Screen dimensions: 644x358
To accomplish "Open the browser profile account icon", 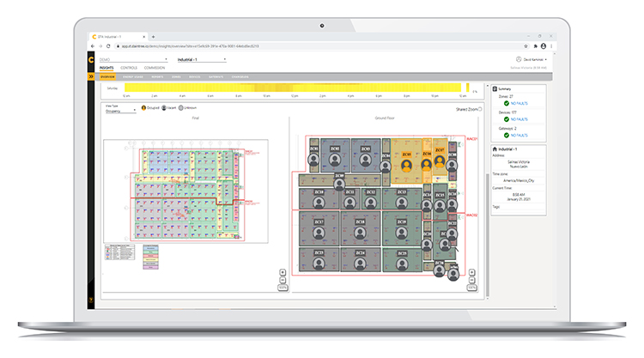I will pos(544,46).
